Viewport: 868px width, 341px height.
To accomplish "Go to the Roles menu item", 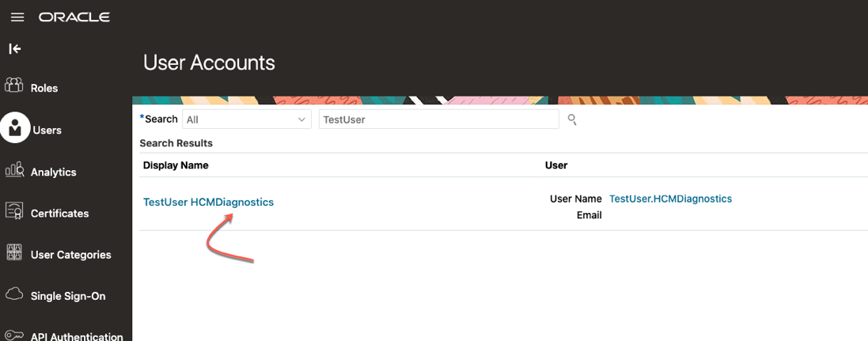I will click(x=44, y=88).
